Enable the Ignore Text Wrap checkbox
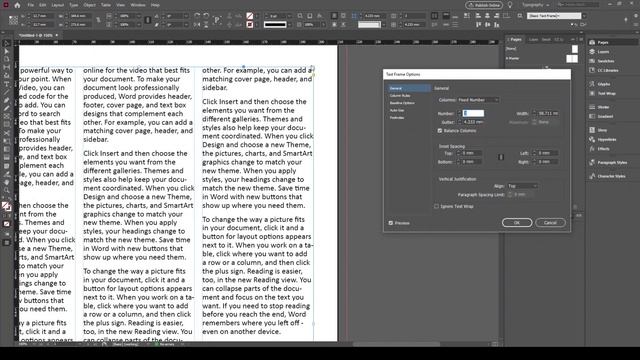The height and width of the screenshot is (360, 640). (x=436, y=206)
